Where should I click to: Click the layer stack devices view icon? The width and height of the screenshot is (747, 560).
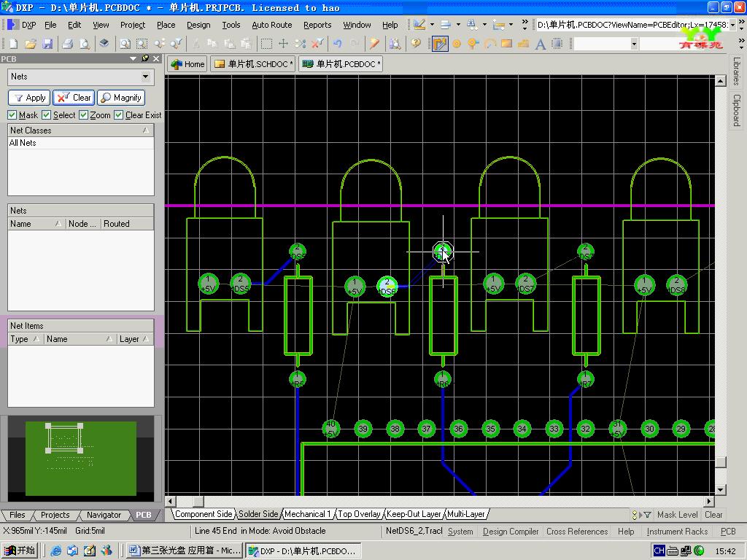[x=104, y=44]
